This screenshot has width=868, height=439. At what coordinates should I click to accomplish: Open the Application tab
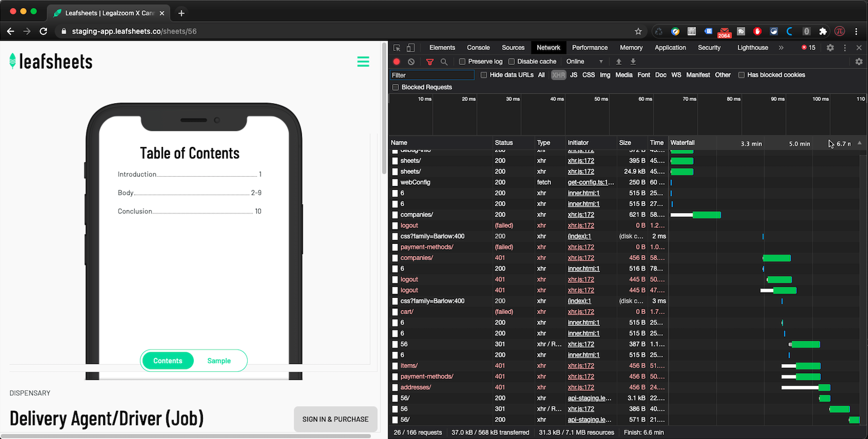(x=670, y=48)
